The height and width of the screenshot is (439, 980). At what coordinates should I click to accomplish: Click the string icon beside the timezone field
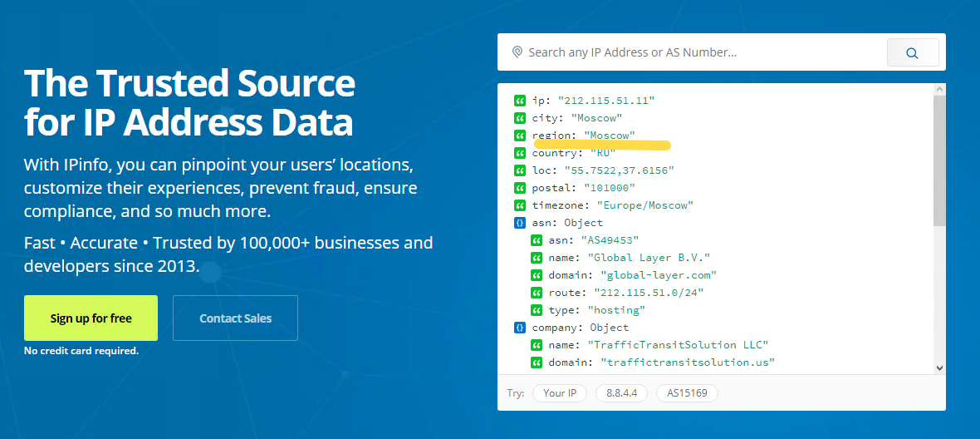(520, 205)
